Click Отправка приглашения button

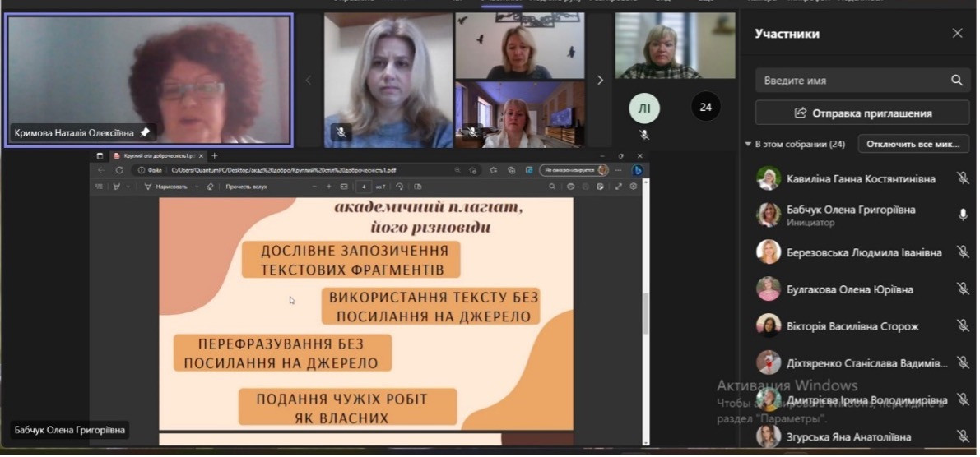(x=862, y=113)
